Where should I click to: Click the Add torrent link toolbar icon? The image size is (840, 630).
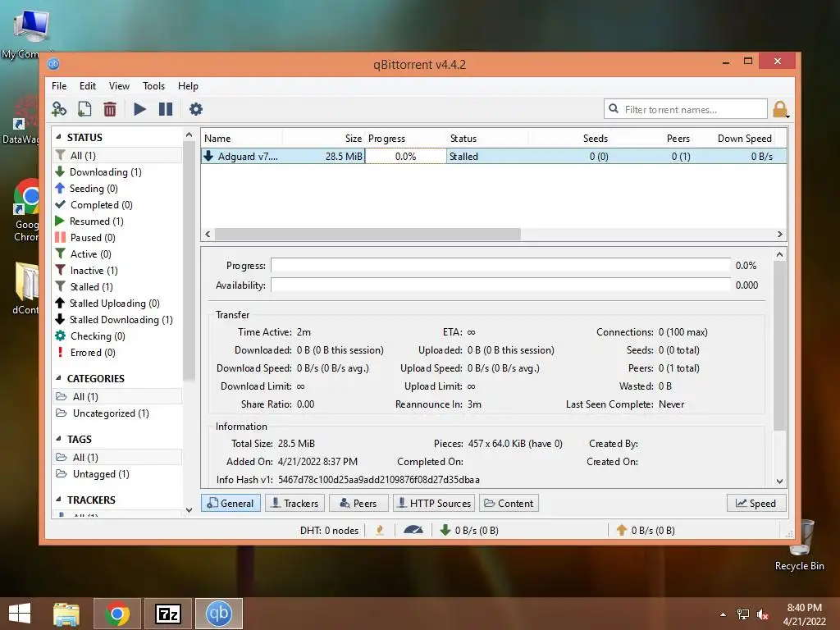coord(59,109)
